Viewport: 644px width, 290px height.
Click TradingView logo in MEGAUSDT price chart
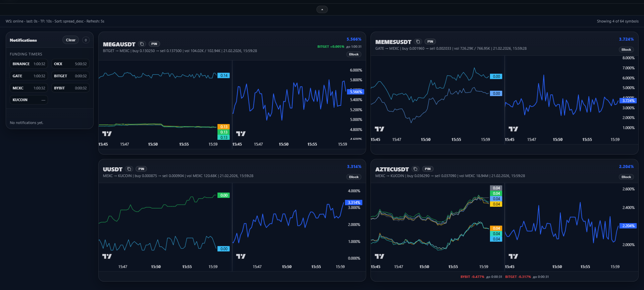tap(107, 134)
